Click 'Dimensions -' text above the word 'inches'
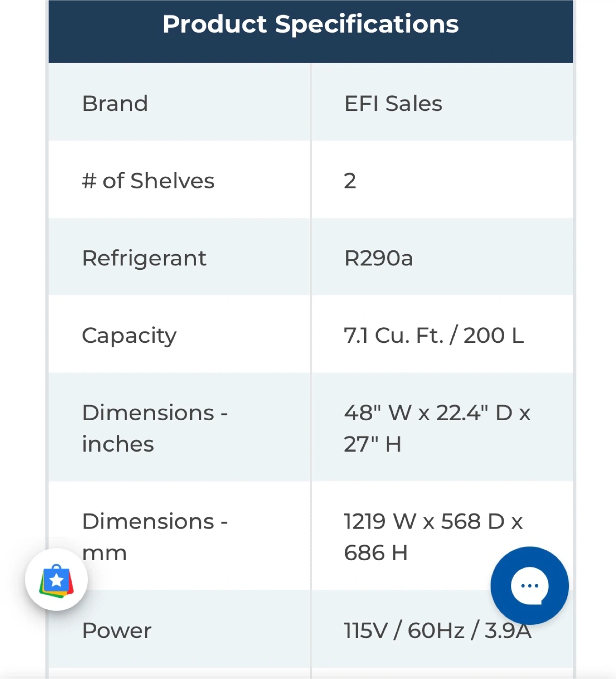616x679 pixels. (x=155, y=413)
